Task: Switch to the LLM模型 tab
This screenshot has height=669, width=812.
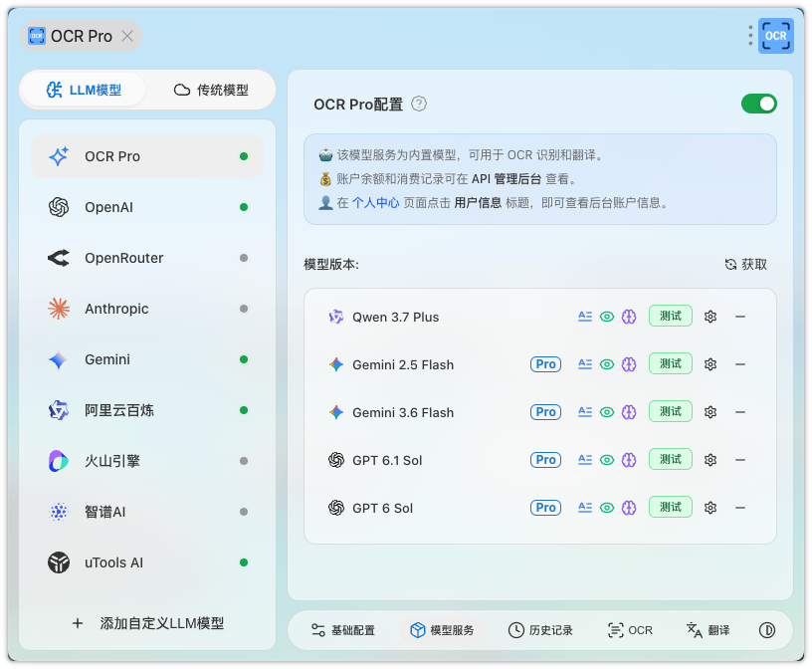Action: click(84, 91)
